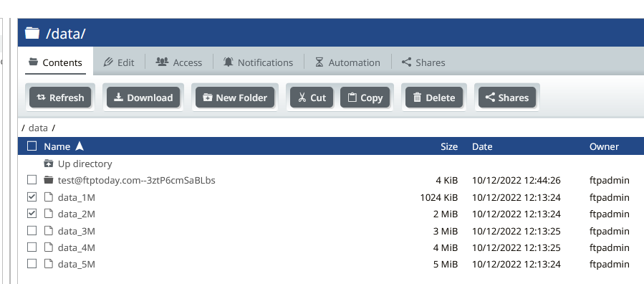Click the test@ftptoday.com folder icon
Image resolution: width=644 pixels, height=284 pixels.
[49, 180]
